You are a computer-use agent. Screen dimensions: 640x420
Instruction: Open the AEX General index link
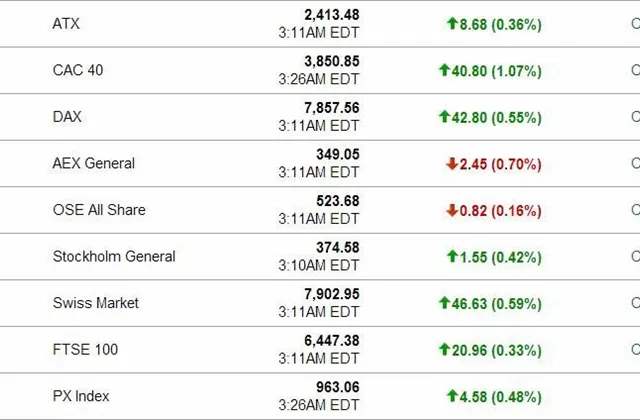(x=94, y=163)
